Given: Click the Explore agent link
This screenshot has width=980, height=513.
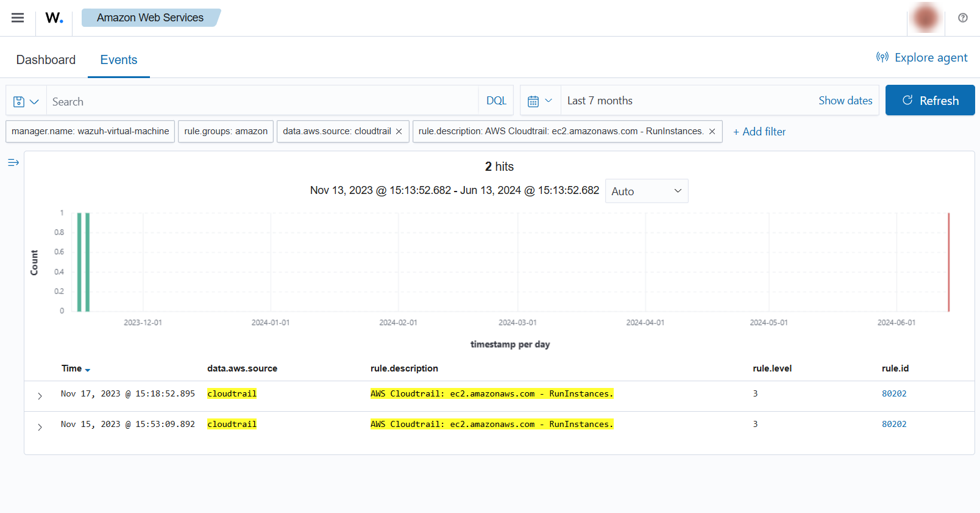Looking at the screenshot, I should click(x=921, y=57).
